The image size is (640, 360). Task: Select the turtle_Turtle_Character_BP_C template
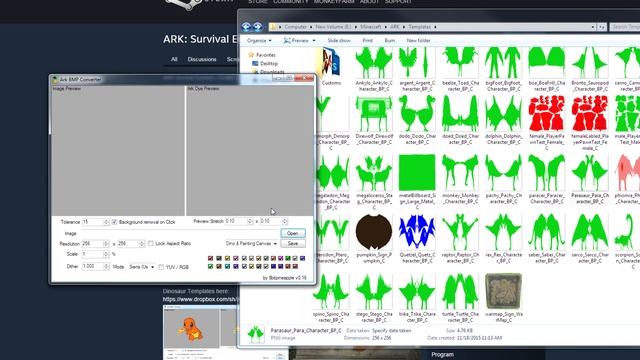coord(460,298)
